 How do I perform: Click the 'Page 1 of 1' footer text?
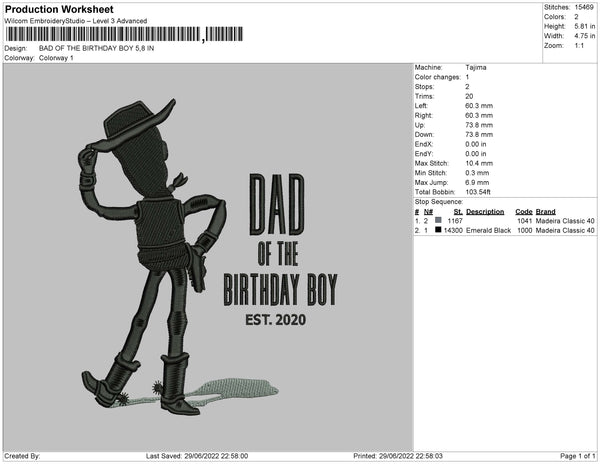[578, 456]
